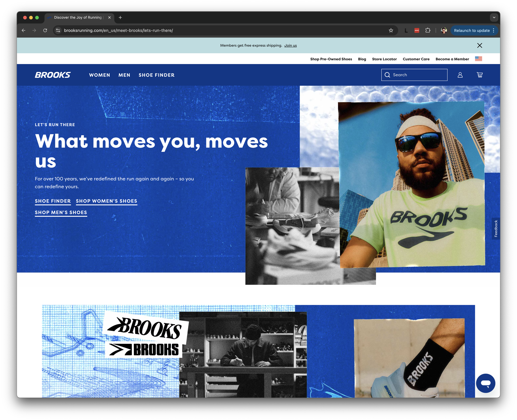Open the browser extensions puzzle icon
Image resolution: width=517 pixels, height=420 pixels.
[x=428, y=30]
